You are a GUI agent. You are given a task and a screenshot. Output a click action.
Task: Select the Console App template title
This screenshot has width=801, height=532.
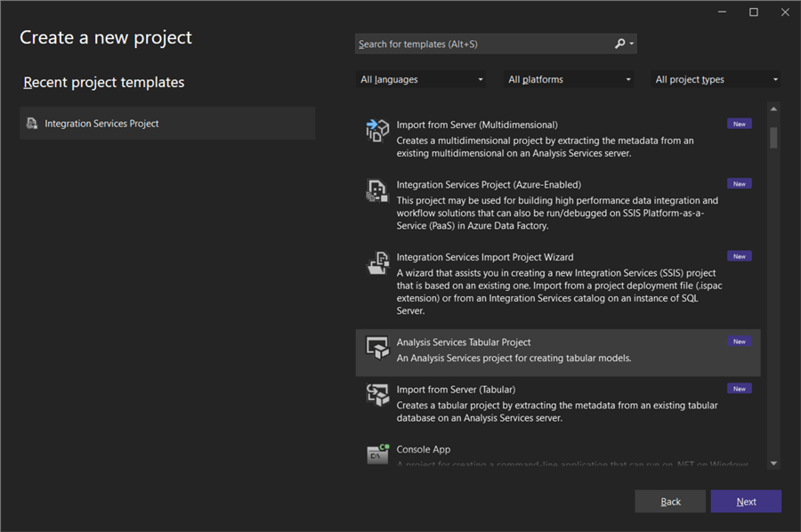point(424,449)
